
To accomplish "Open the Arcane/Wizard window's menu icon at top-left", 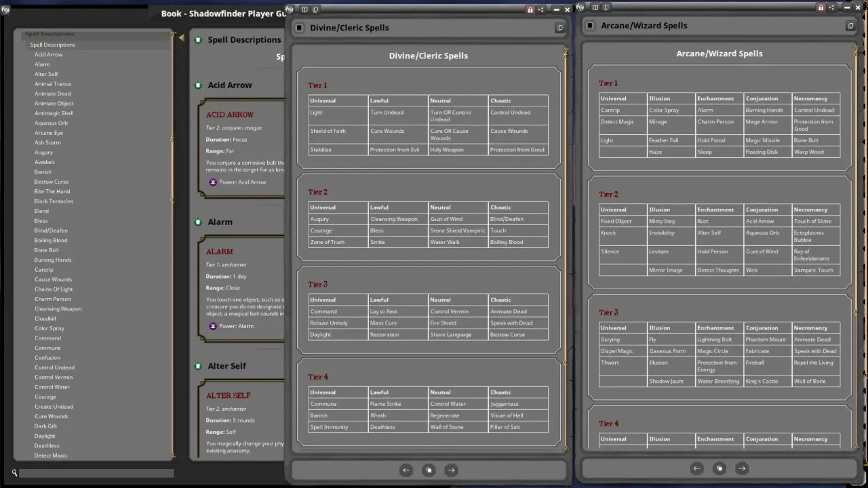I will point(580,7).
